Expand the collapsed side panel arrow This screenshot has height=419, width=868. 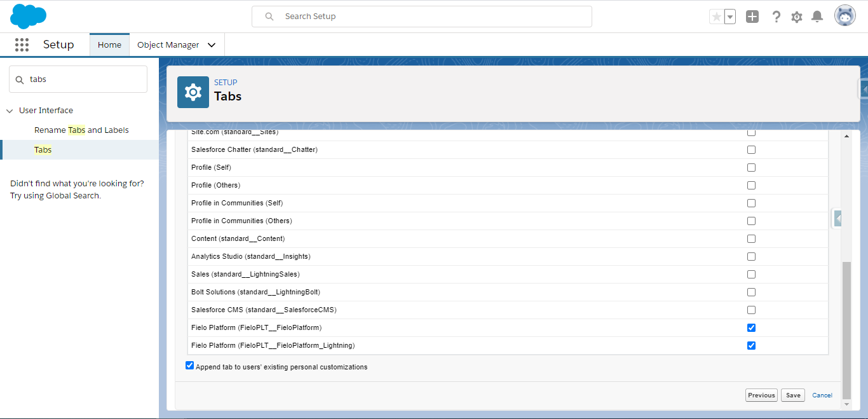click(x=838, y=219)
